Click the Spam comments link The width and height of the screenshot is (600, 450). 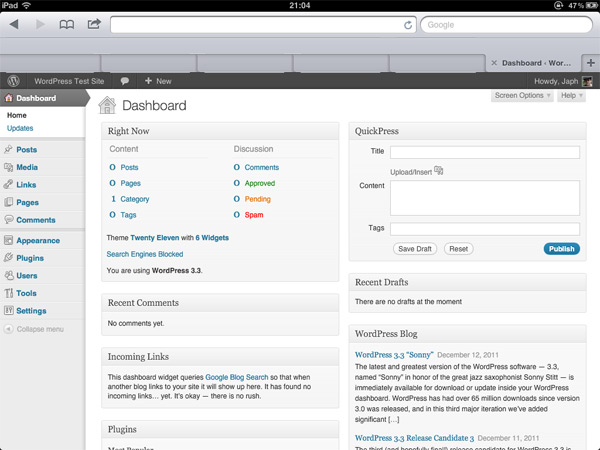(x=254, y=215)
